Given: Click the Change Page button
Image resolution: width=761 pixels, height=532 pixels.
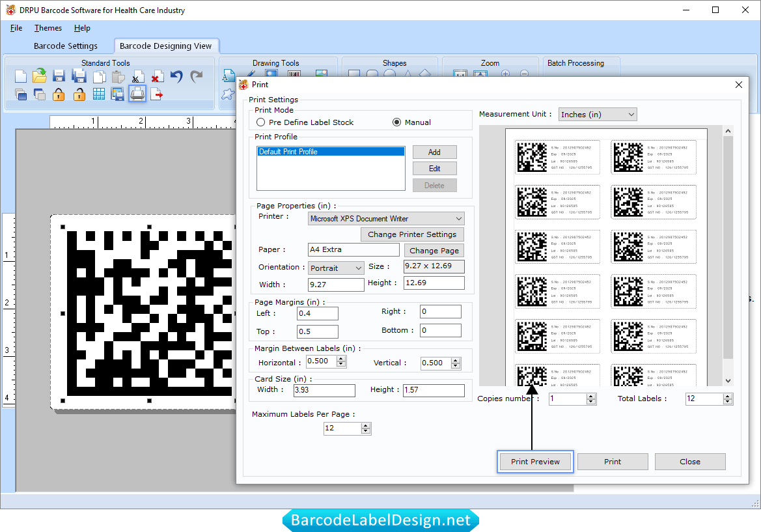Looking at the screenshot, I should (434, 251).
